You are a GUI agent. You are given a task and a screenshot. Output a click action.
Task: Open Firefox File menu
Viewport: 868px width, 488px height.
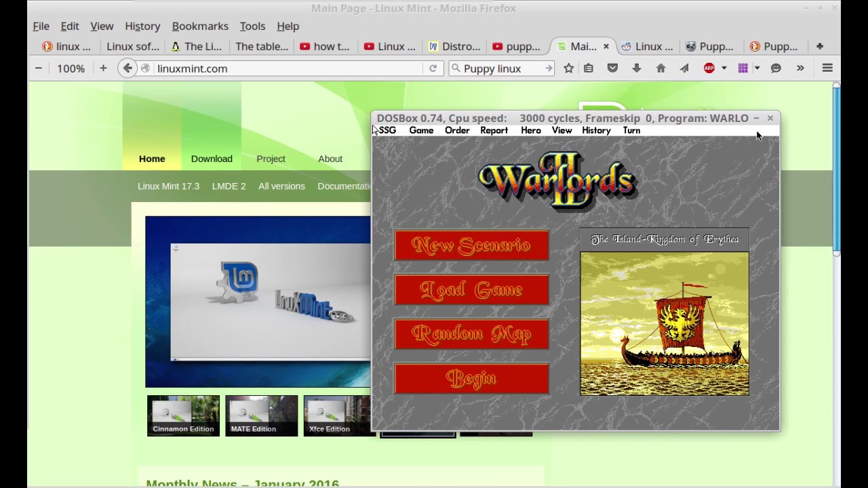pos(41,26)
